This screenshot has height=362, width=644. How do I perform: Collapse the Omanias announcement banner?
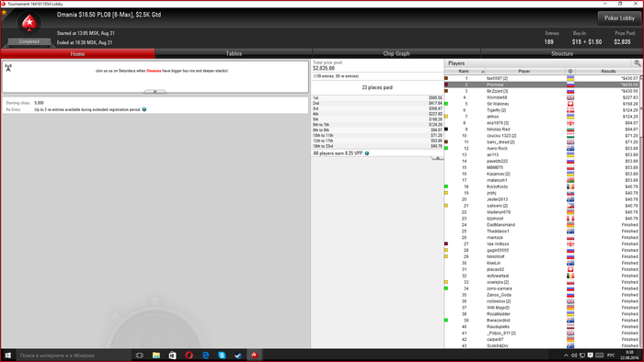155,92
